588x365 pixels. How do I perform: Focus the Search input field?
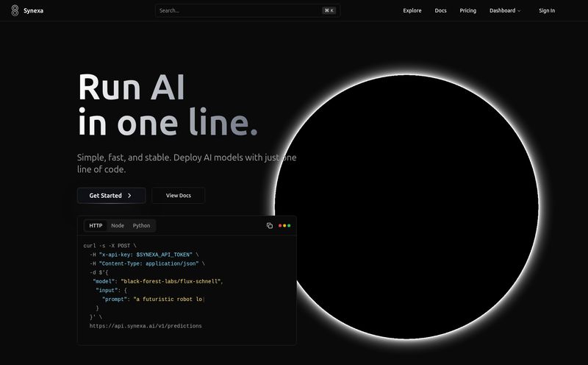click(248, 10)
